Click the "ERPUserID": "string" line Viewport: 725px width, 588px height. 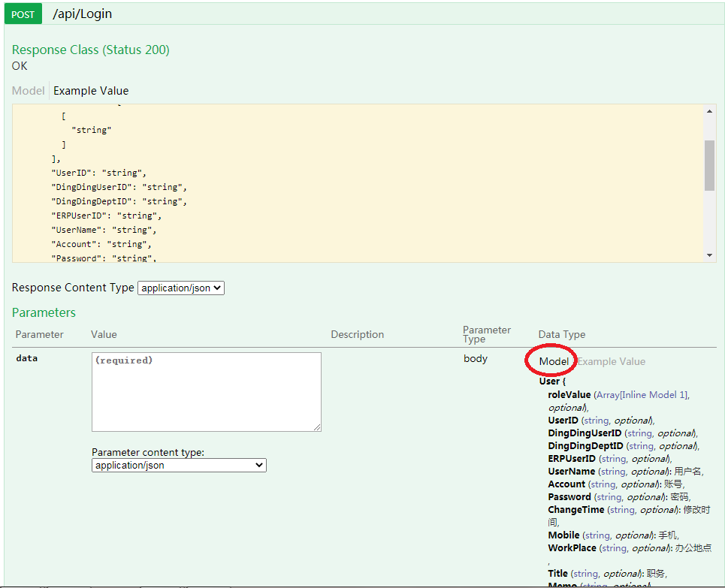(x=107, y=216)
